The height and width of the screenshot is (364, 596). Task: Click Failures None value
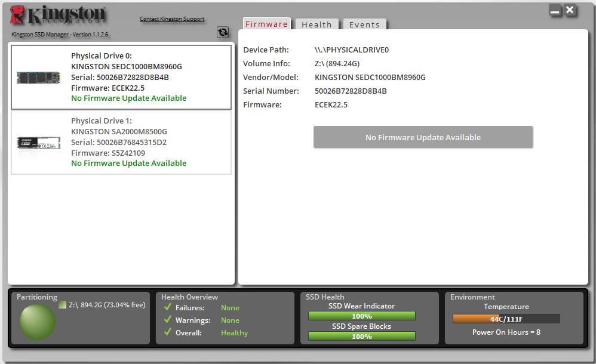(x=230, y=308)
